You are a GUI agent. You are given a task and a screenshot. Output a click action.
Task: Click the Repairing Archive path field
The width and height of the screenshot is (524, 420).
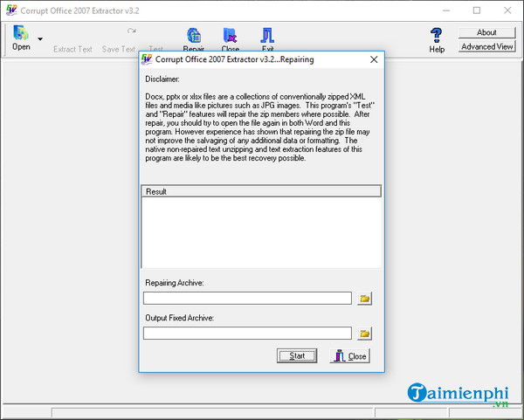point(247,299)
